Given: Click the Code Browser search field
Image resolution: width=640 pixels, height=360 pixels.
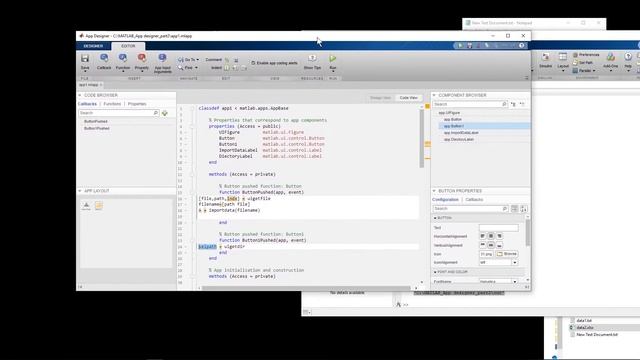Looking at the screenshot, I should coord(118,113).
